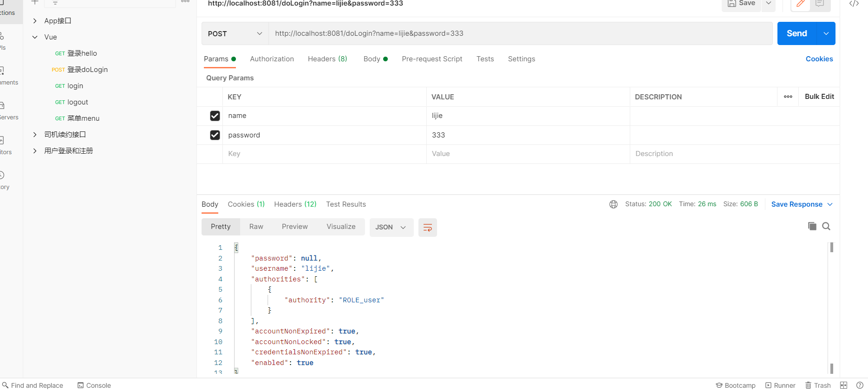The width and height of the screenshot is (868, 391).
Task: Click the network globe icon
Action: point(613,204)
